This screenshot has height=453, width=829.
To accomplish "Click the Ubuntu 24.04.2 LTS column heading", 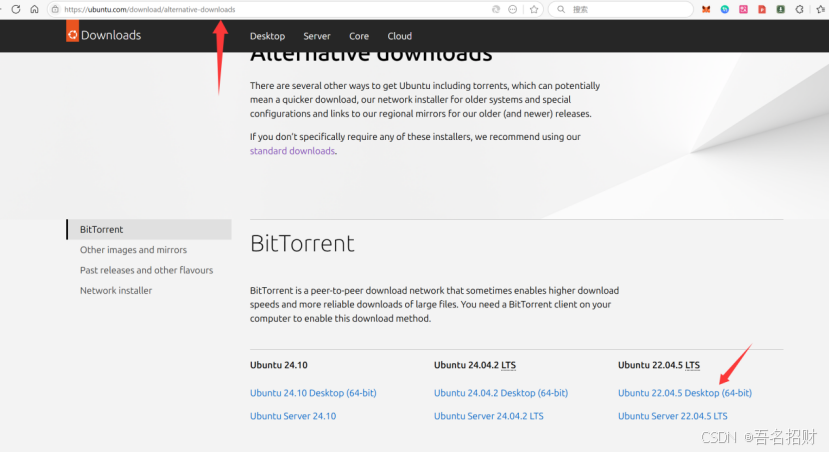I will point(475,365).
